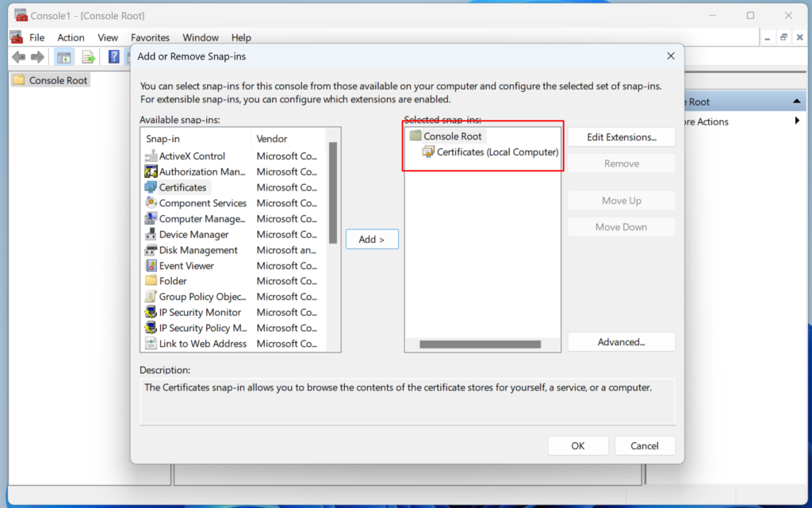812x508 pixels.
Task: Select the IP Security Monitor name
Action: coord(200,312)
